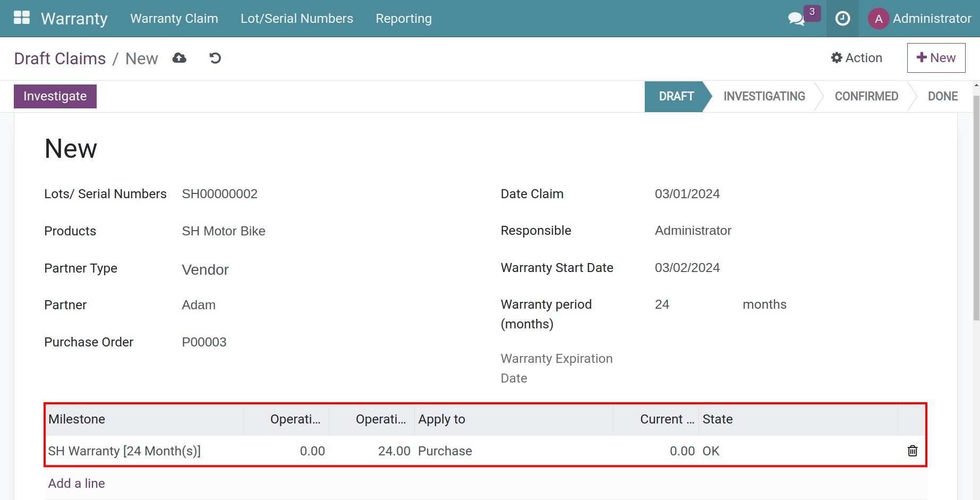
Task: Click the Add a line link
Action: click(76, 483)
